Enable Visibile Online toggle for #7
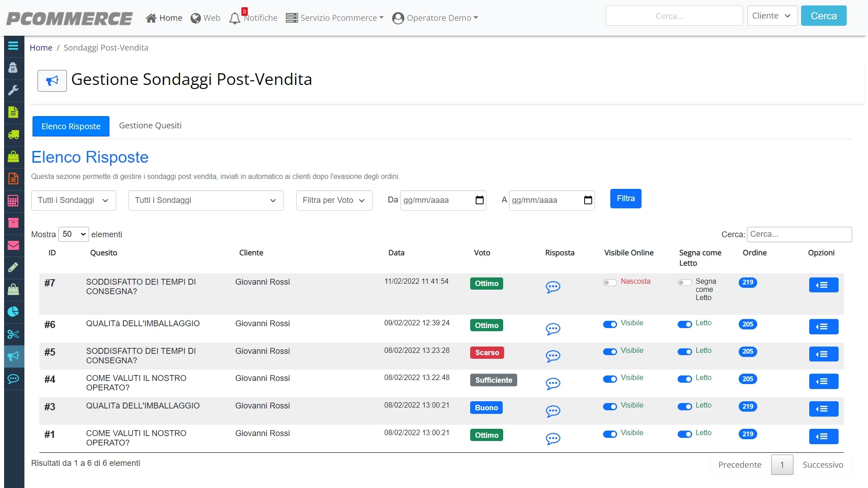 coord(609,282)
